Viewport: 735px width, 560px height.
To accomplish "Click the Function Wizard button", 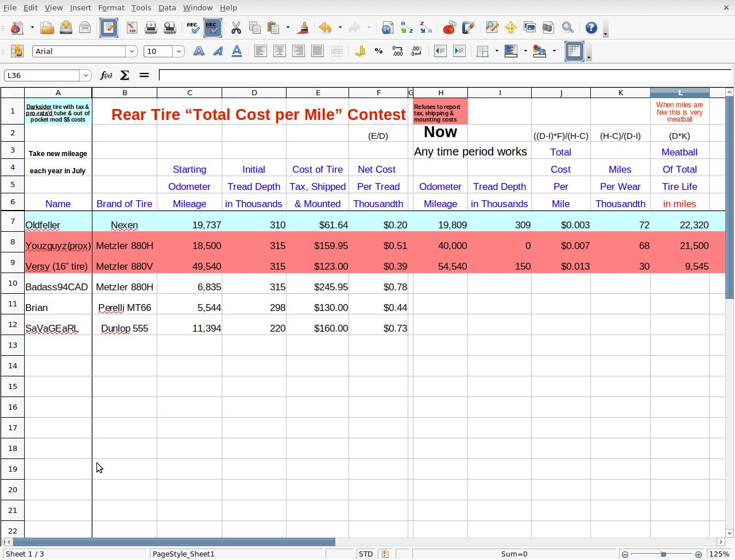I will (x=106, y=75).
